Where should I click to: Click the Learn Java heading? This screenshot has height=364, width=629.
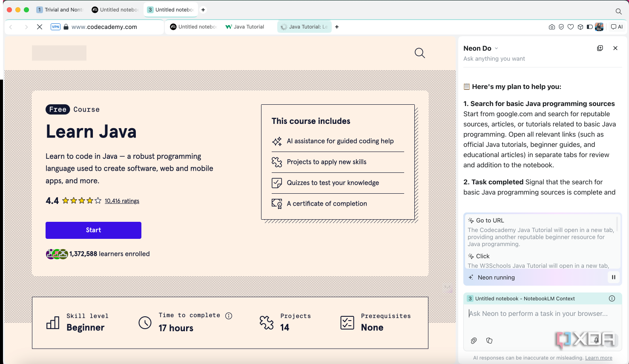(91, 132)
